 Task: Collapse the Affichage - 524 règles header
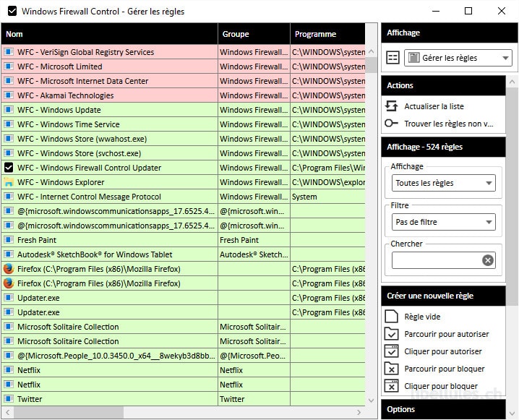[x=443, y=147]
